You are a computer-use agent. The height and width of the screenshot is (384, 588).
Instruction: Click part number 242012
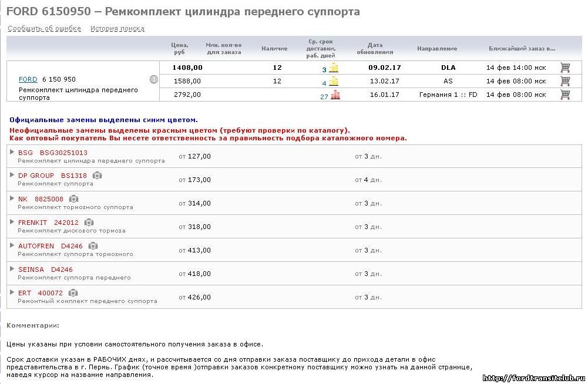click(66, 223)
